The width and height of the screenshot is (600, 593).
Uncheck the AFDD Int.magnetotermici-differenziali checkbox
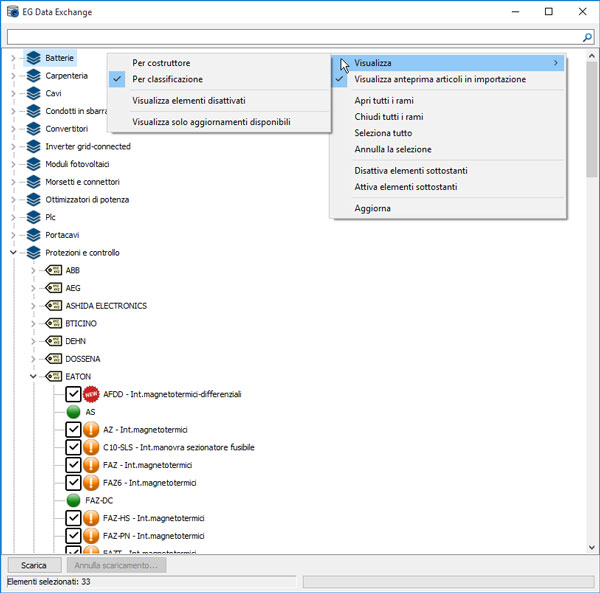click(x=73, y=394)
